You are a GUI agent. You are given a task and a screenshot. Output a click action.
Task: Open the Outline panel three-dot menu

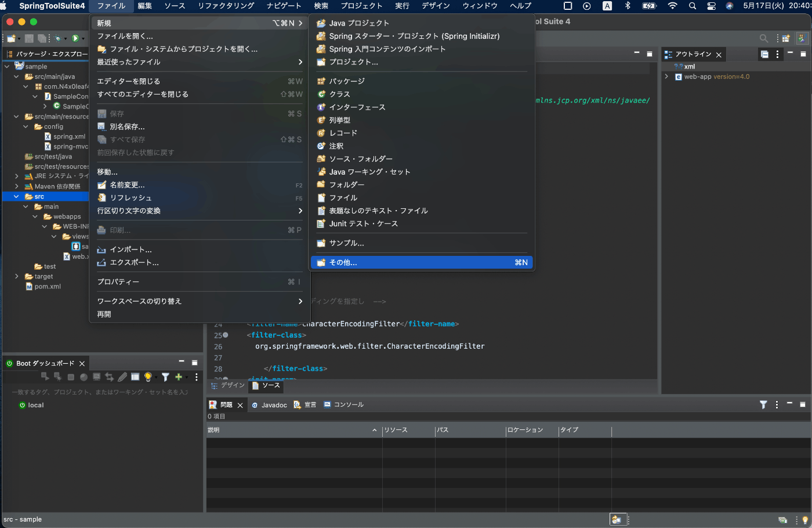click(778, 54)
